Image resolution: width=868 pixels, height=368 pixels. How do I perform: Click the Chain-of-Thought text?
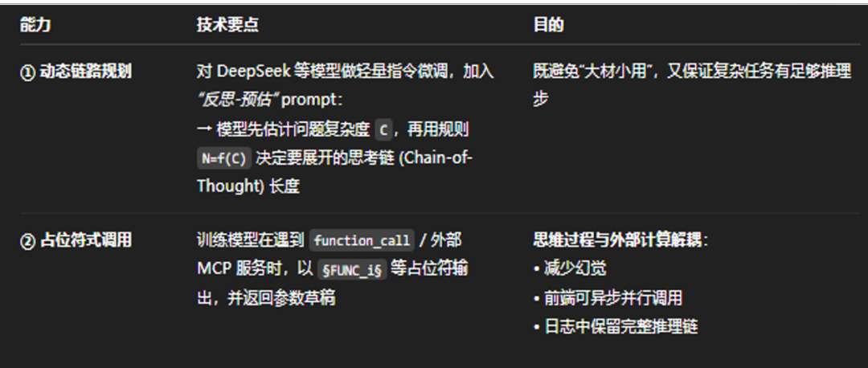tap(334, 172)
